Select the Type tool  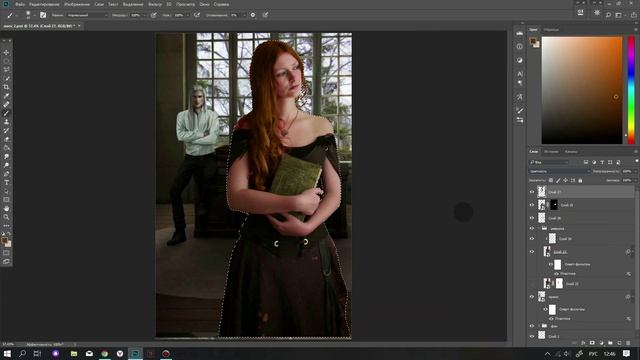(6, 182)
